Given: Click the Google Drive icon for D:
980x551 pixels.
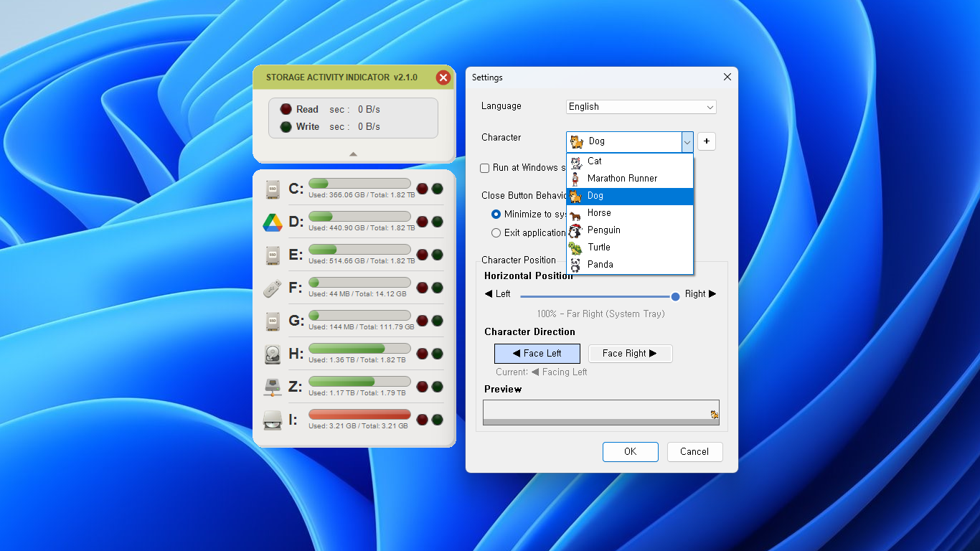Looking at the screenshot, I should pyautogui.click(x=273, y=222).
